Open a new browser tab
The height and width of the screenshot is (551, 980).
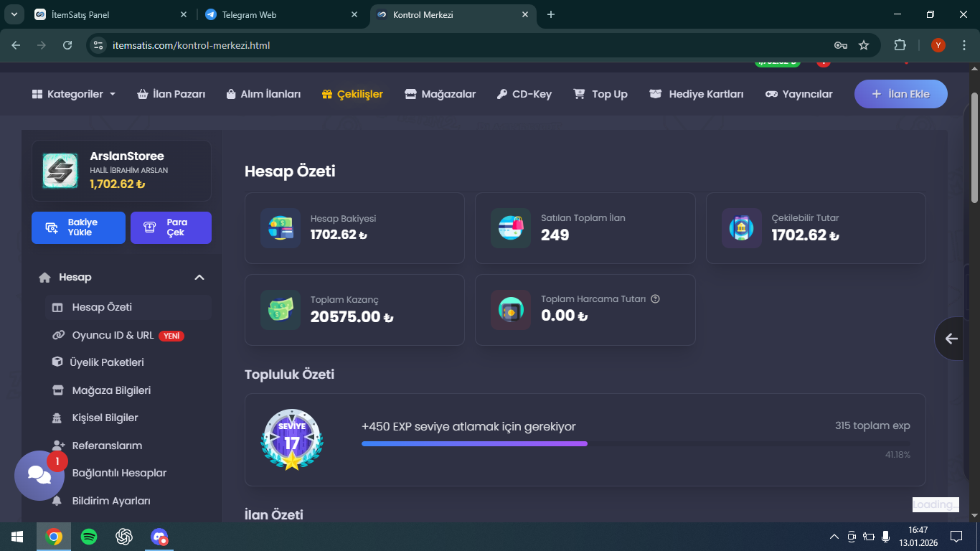[551, 14]
